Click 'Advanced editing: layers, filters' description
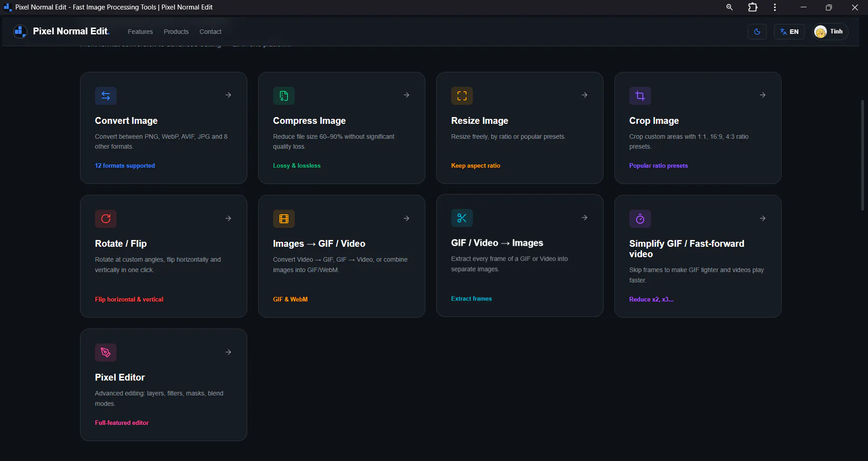The width and height of the screenshot is (868, 461). pos(159,398)
